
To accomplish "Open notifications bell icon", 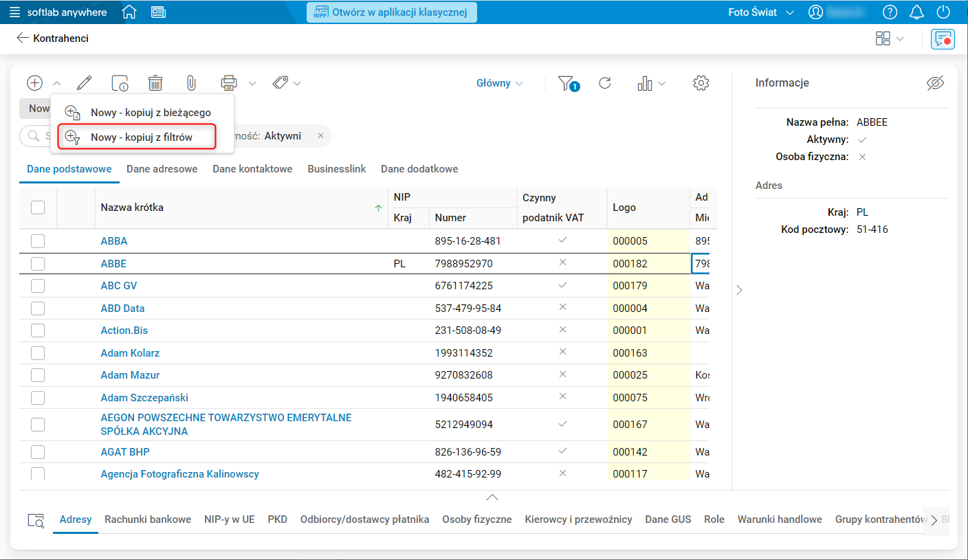I will coord(916,12).
